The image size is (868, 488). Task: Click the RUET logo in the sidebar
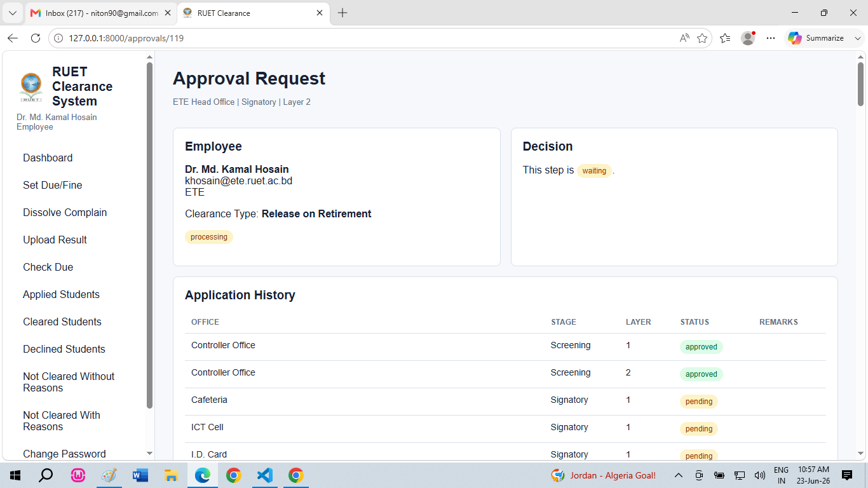coord(31,87)
